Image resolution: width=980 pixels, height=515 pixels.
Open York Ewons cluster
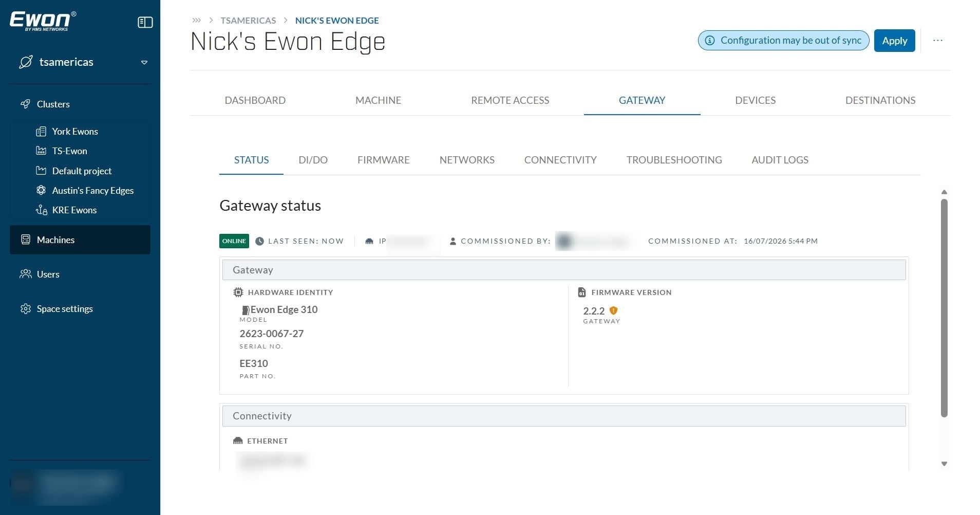pos(74,132)
